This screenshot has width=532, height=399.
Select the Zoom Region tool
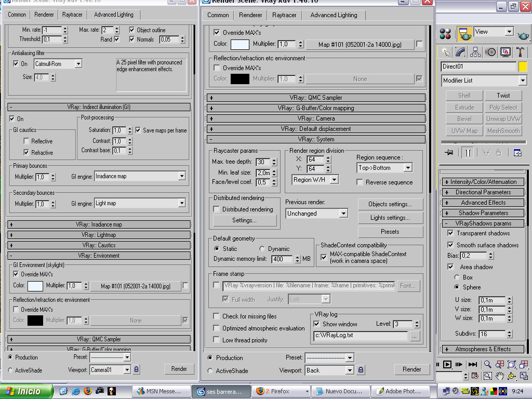click(487, 376)
